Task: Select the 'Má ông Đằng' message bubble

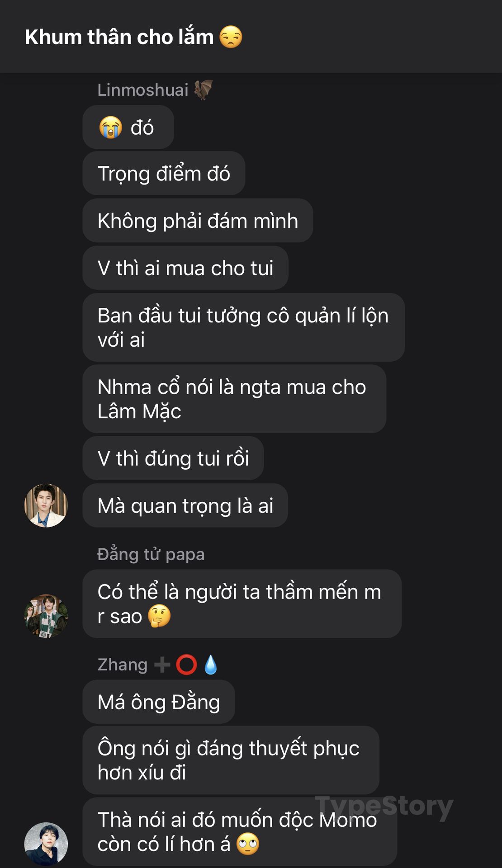Action: 159,702
